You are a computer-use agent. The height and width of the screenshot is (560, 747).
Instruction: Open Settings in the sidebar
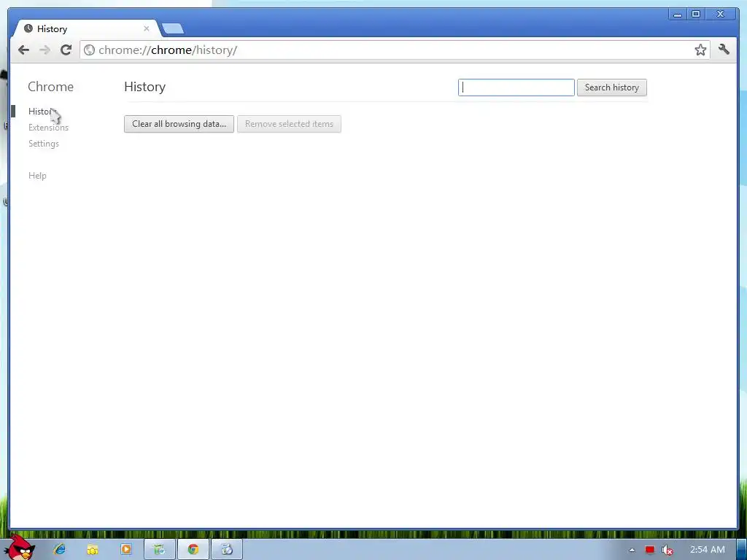click(x=43, y=144)
